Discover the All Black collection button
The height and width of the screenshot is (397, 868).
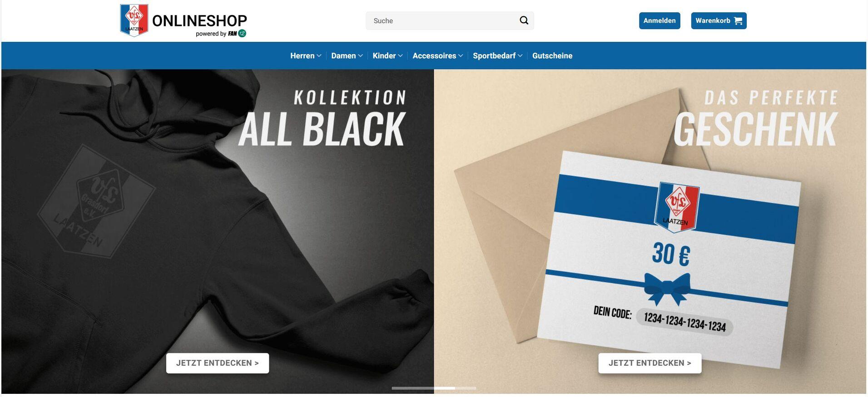tap(218, 363)
